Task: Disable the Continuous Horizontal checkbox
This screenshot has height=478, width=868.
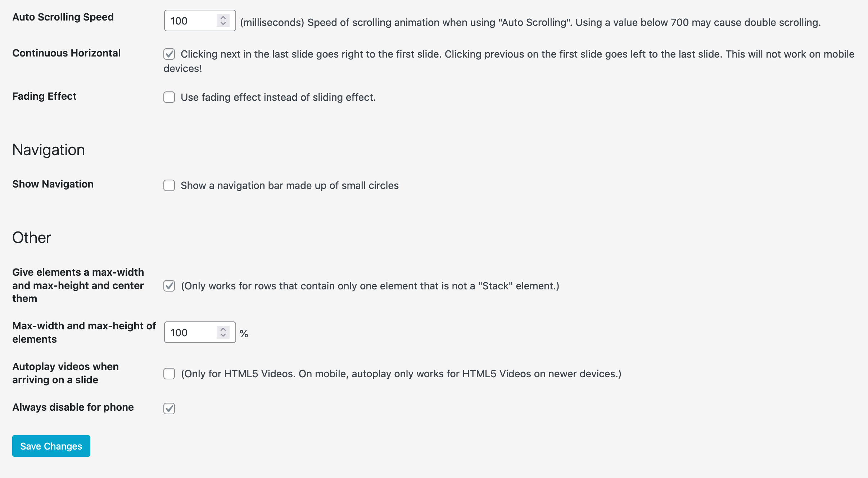Action: click(169, 54)
